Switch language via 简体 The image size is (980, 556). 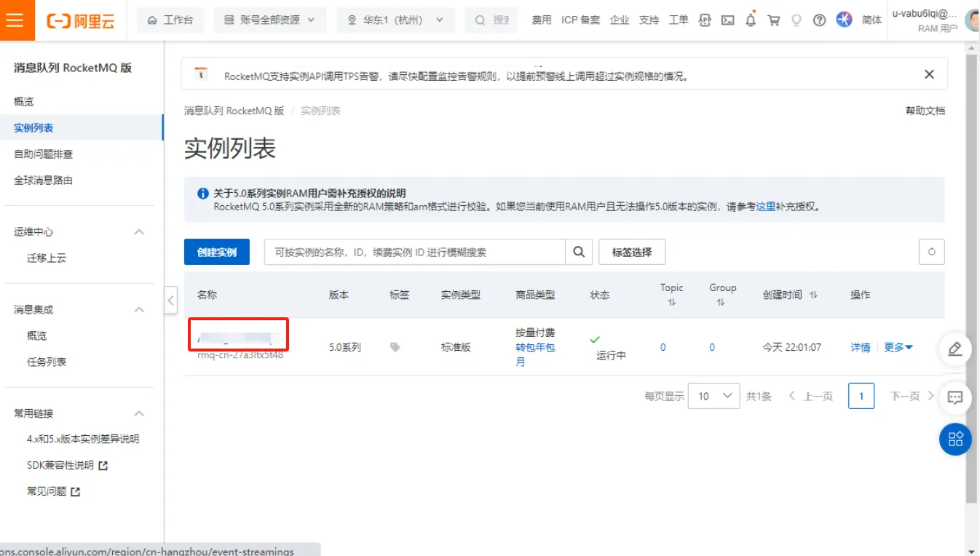tap(872, 20)
